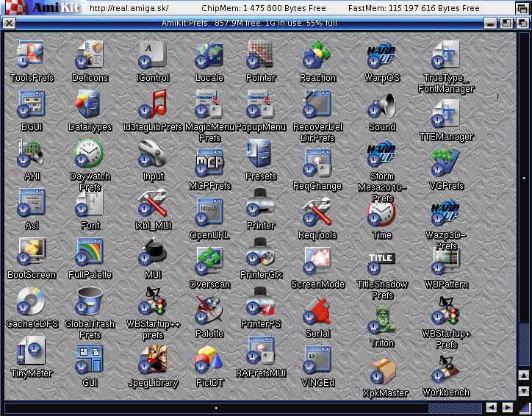Click the screen depth gadget in title bar

click(x=522, y=8)
